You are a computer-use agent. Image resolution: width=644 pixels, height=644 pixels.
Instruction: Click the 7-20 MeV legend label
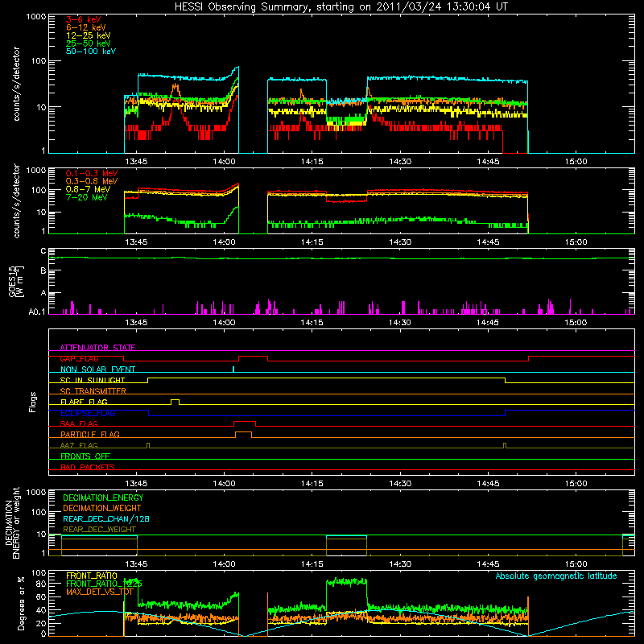(87, 197)
